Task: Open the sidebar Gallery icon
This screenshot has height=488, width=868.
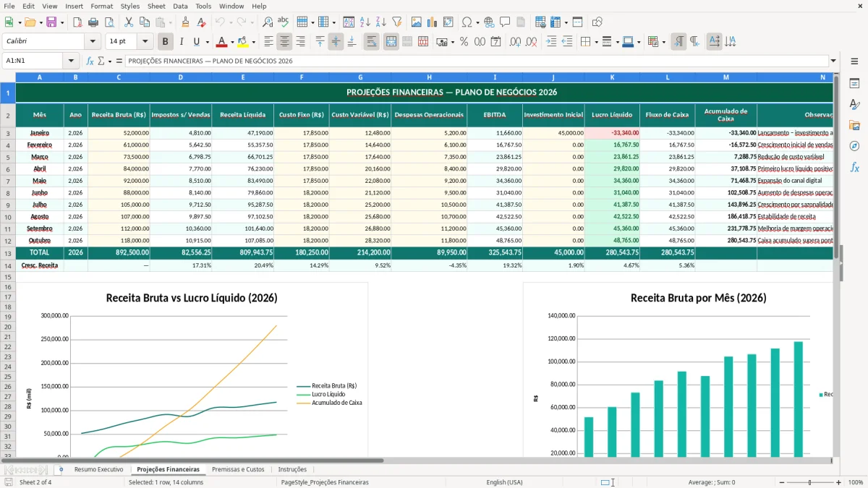Action: tap(854, 125)
